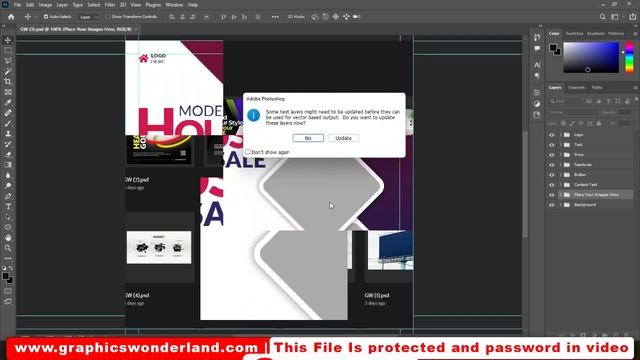640x360 pixels.
Task: Pick a color in color field
Action: coord(591,57)
